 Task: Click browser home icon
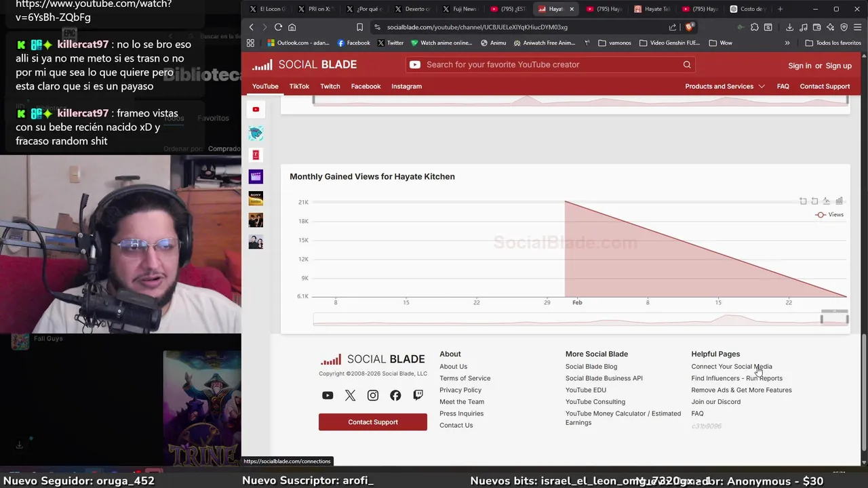(292, 27)
